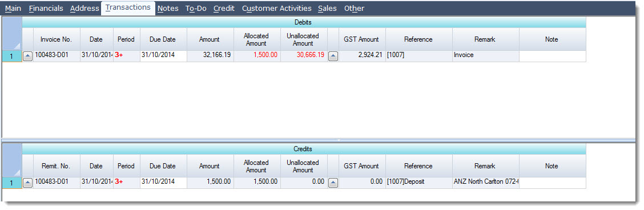
Task: Open the Main tab
Action: tap(13, 8)
